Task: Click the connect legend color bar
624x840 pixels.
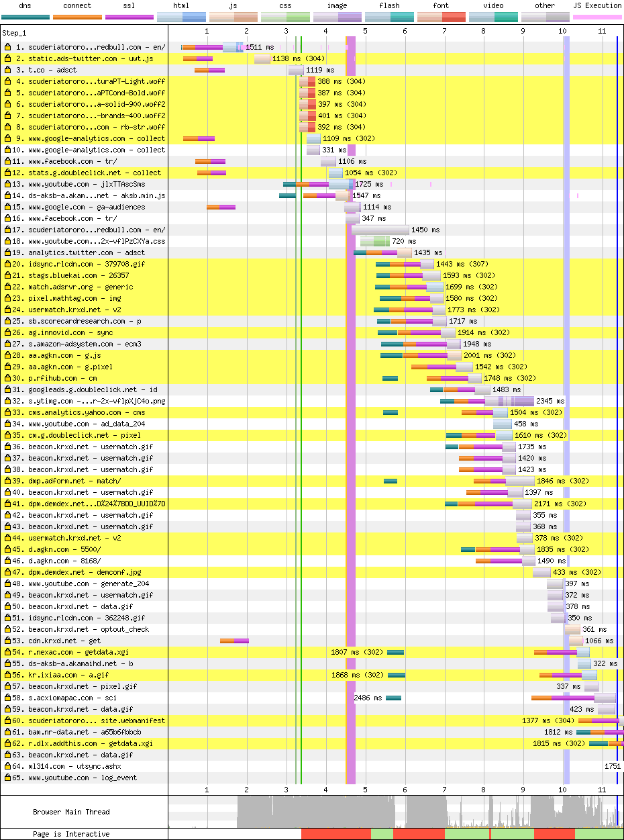Action: 76,17
